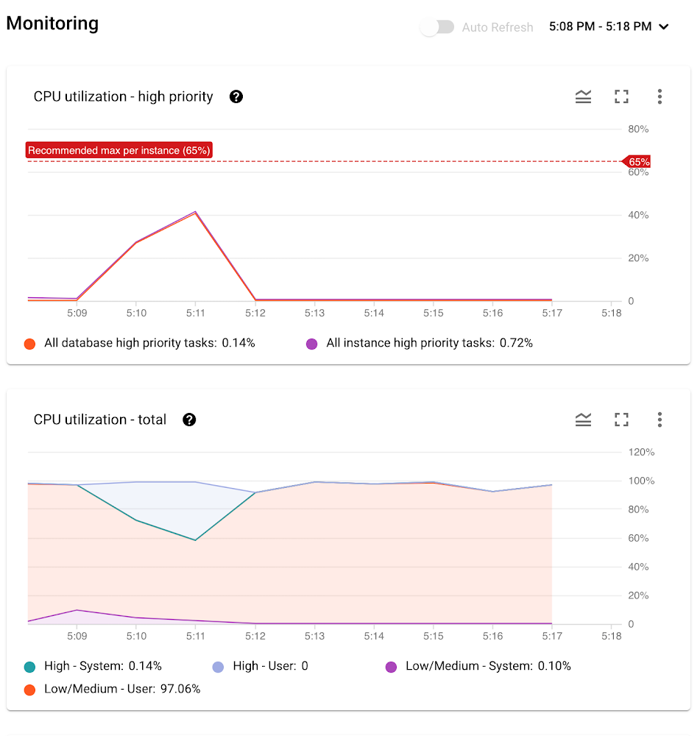Image resolution: width=700 pixels, height=736 pixels.
Task: Toggle the Auto Refresh switch
Action: 437,27
